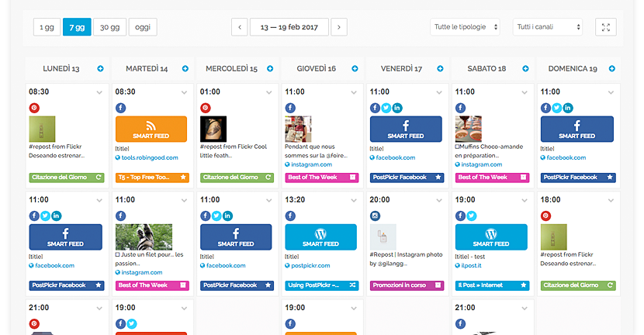Click PostPickr Facebook label on Venerdì
The image size is (644, 335).
coord(407,178)
